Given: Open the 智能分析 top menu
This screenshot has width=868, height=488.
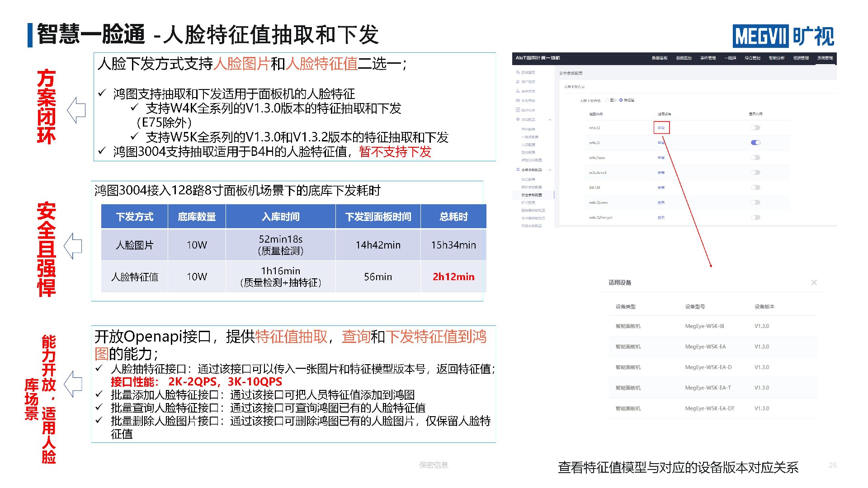Looking at the screenshot, I should [777, 58].
